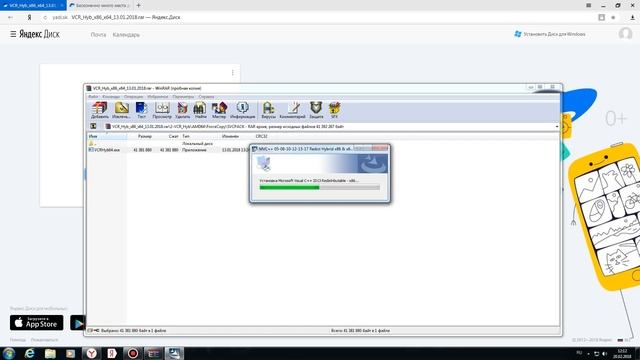Open the Yandex Browser taskbar icon
Viewport: 640px width, 360px height.
(92, 353)
